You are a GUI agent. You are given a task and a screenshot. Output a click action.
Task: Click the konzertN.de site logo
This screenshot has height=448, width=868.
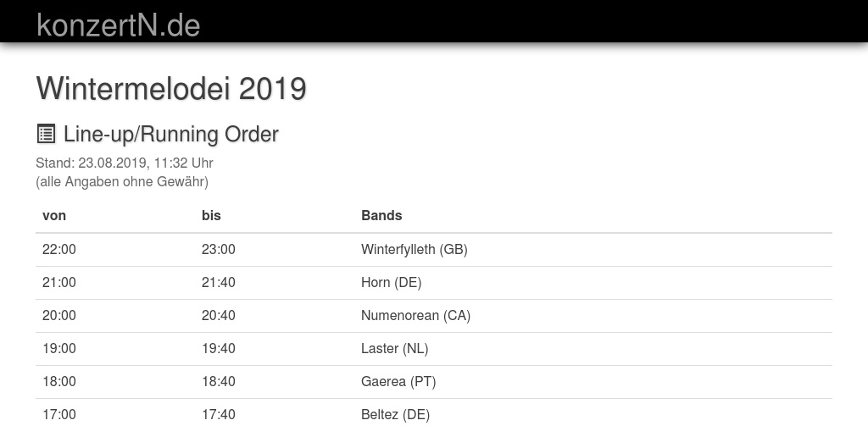119,25
